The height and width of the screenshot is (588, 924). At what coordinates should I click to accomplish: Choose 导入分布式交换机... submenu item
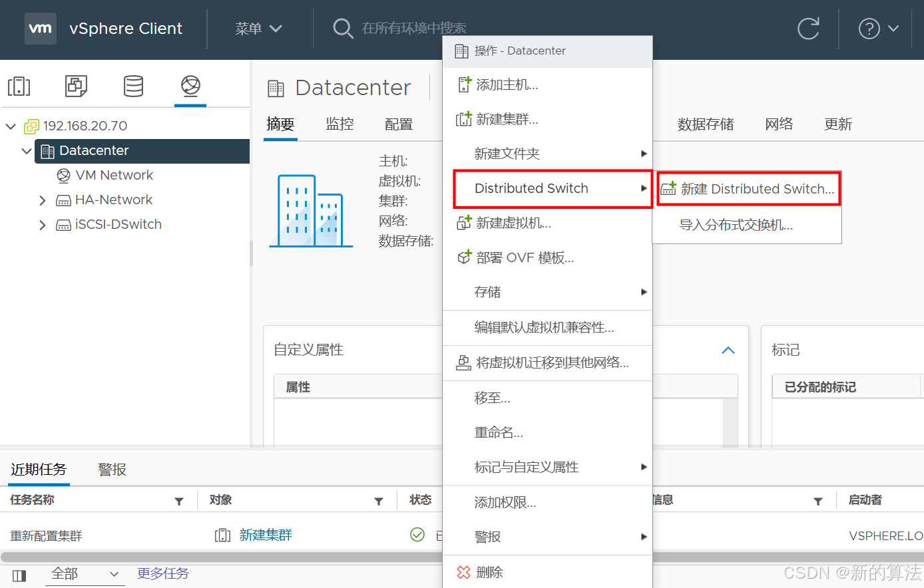(x=748, y=225)
